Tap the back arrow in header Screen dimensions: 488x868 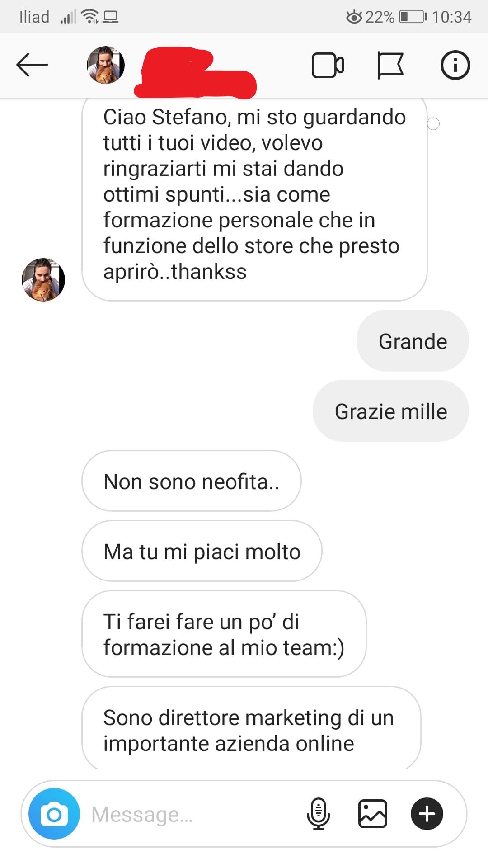32,65
